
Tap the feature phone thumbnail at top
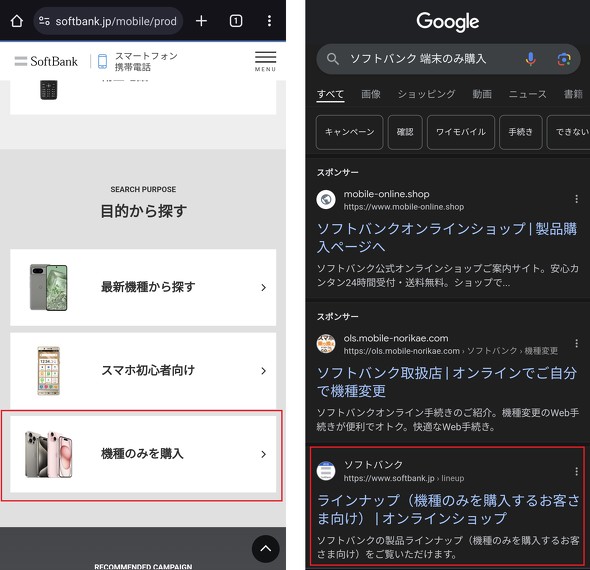pyautogui.click(x=49, y=90)
